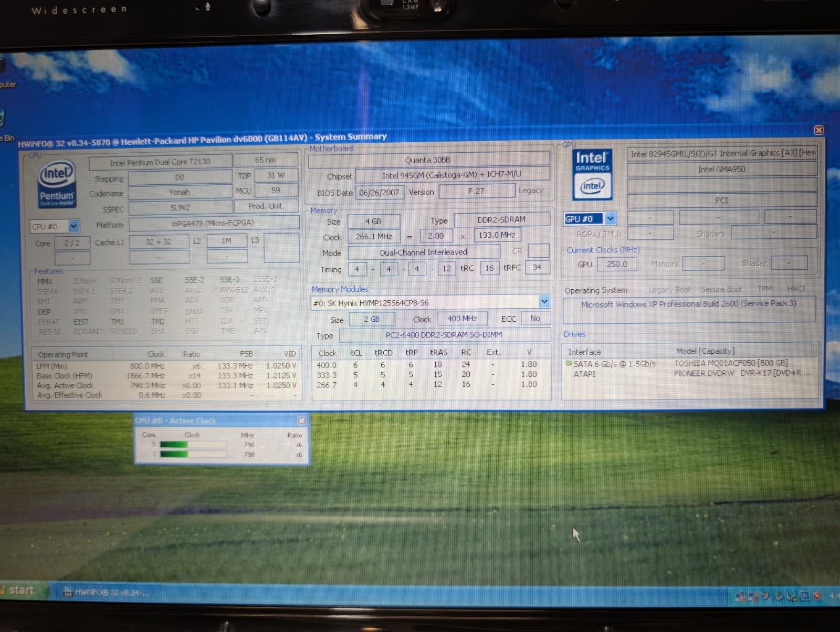The image size is (840, 632).
Task: Click the Legacy BIOS mode label
Action: click(x=531, y=191)
